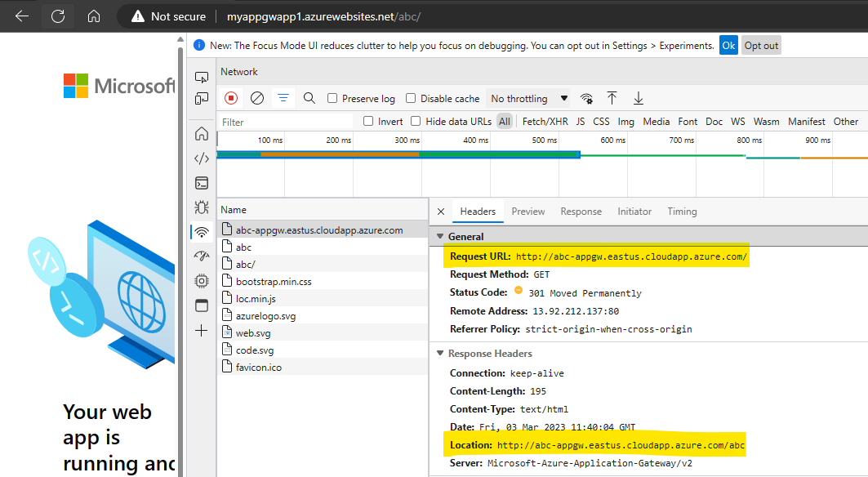This screenshot has width=868, height=477.
Task: Open the browser home page icon
Action: pos(94,16)
